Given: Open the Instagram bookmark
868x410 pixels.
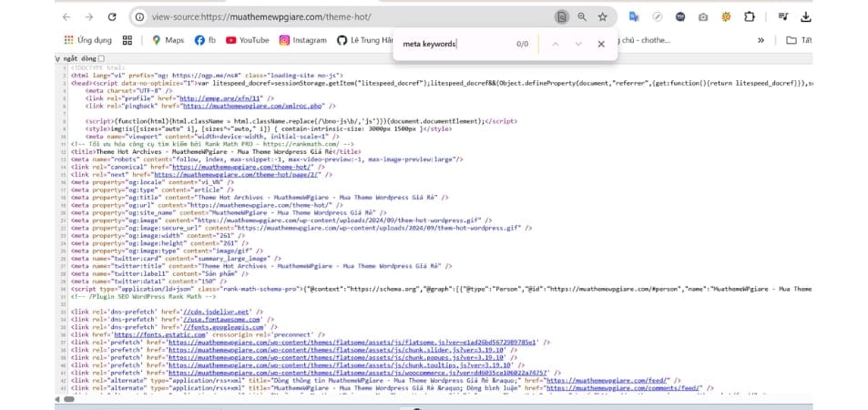Looking at the screenshot, I should point(302,40).
